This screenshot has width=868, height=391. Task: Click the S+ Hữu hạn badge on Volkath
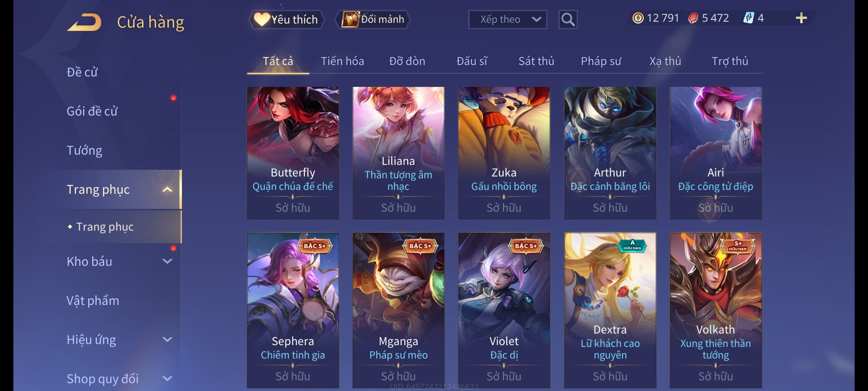(738, 246)
